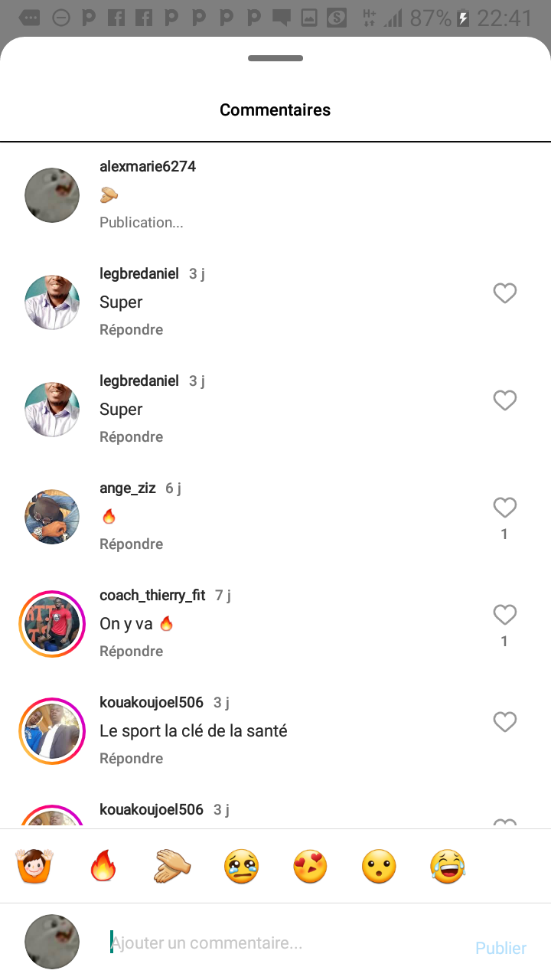
Task: Tap the drag handle above Commentaires
Action: [x=275, y=58]
